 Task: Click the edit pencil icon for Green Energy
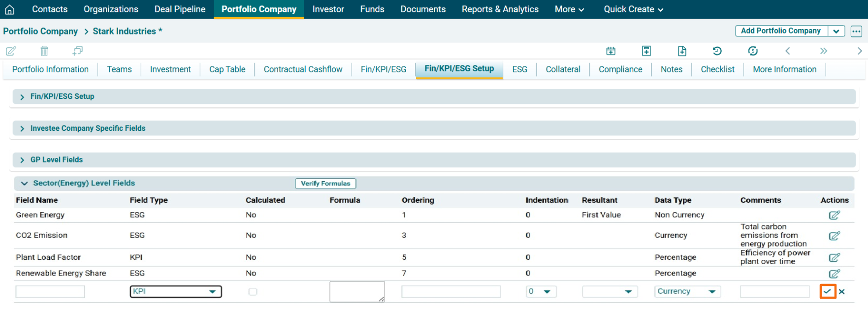point(834,215)
